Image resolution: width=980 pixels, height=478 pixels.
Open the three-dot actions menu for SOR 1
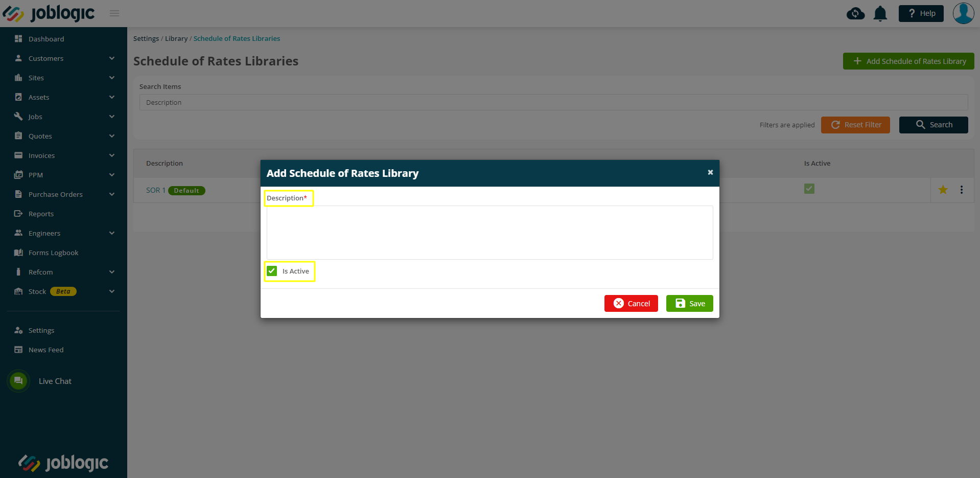(962, 190)
